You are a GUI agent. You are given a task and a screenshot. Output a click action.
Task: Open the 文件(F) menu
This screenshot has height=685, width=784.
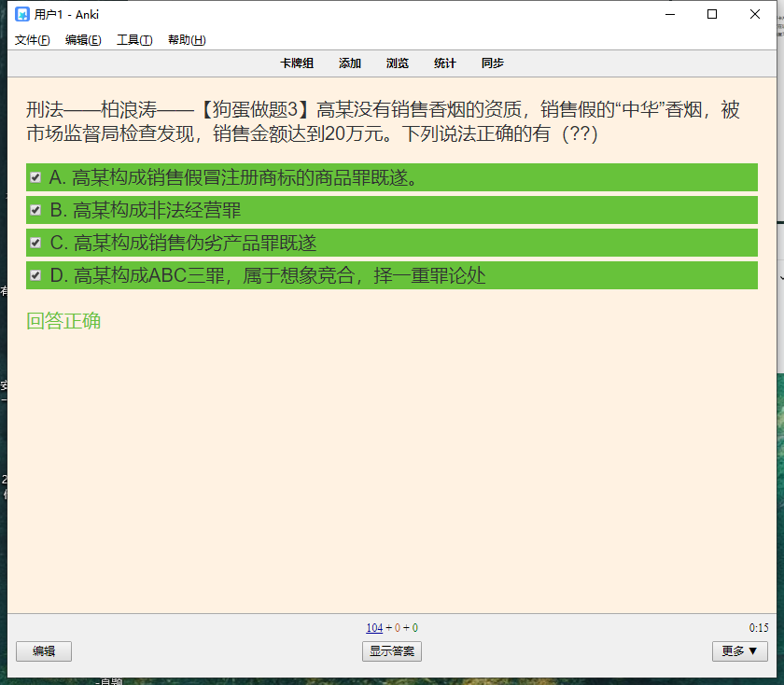tap(32, 40)
